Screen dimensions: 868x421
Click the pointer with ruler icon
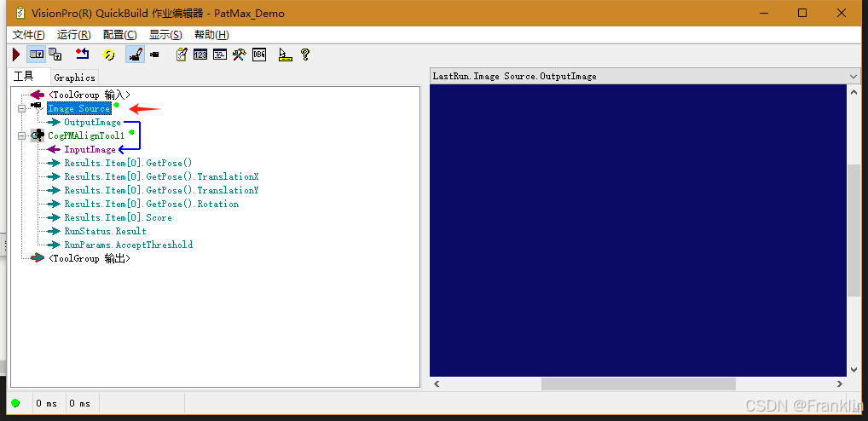click(x=285, y=55)
